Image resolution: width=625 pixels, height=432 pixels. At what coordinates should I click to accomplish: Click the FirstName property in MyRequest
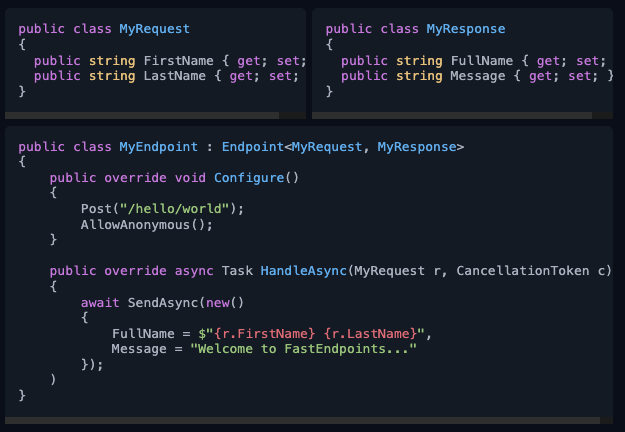pyautogui.click(x=179, y=60)
